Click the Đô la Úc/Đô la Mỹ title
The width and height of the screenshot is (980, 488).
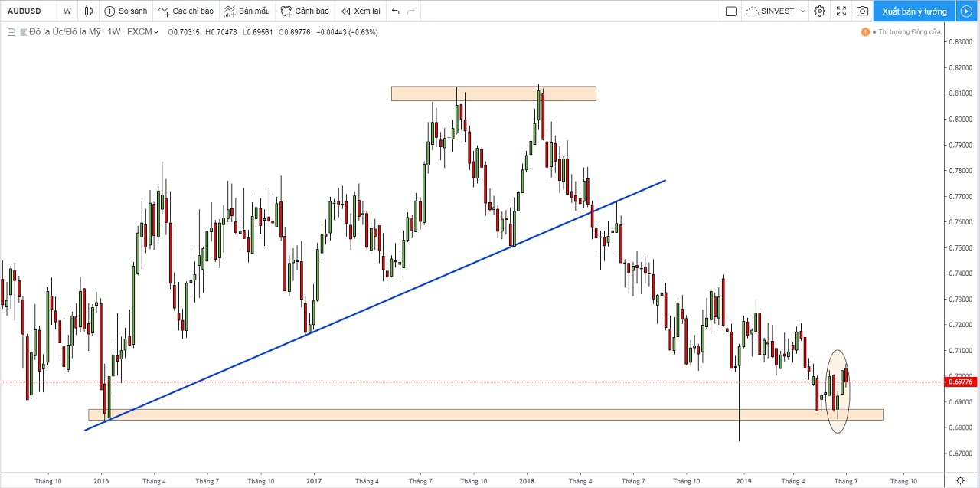pos(65,32)
